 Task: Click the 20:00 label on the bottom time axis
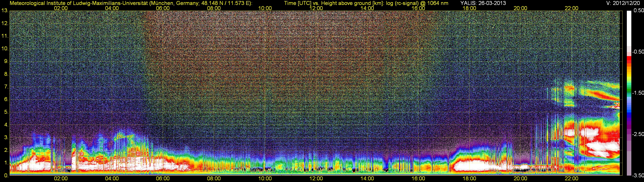(521, 179)
